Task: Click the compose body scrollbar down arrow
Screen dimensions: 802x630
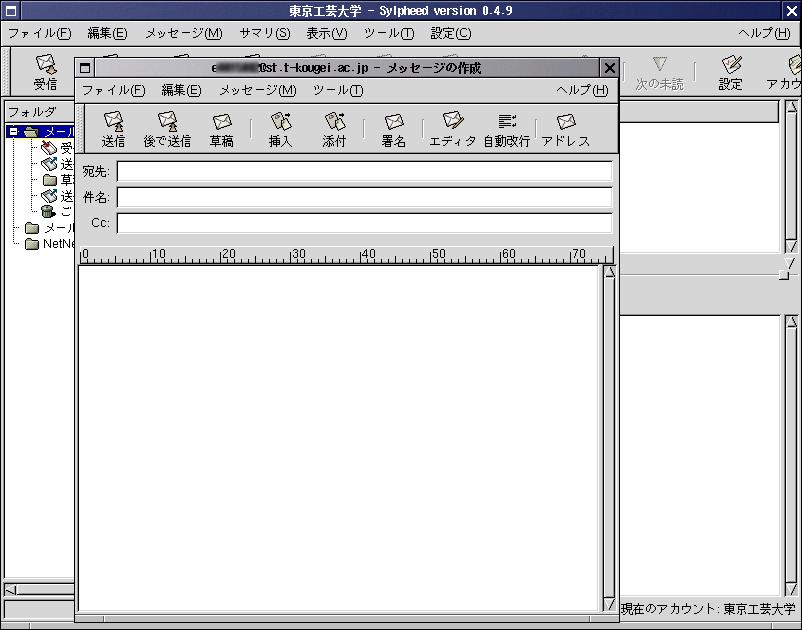Action: tap(609, 604)
